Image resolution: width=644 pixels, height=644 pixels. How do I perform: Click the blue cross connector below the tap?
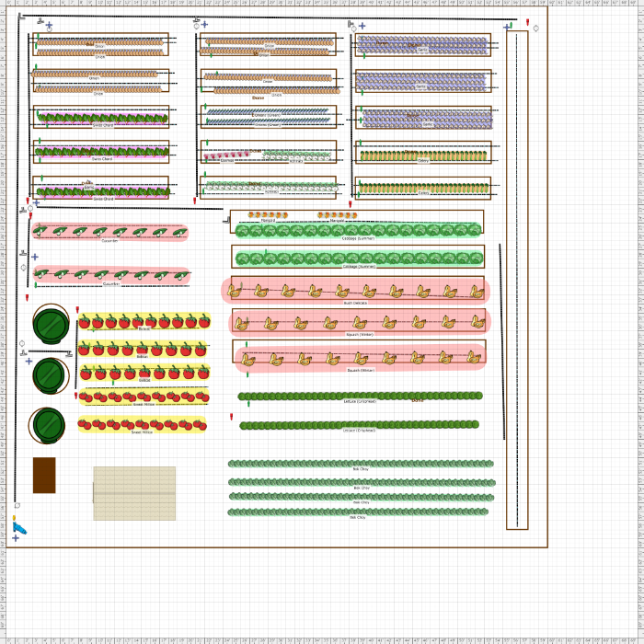pos(16,538)
